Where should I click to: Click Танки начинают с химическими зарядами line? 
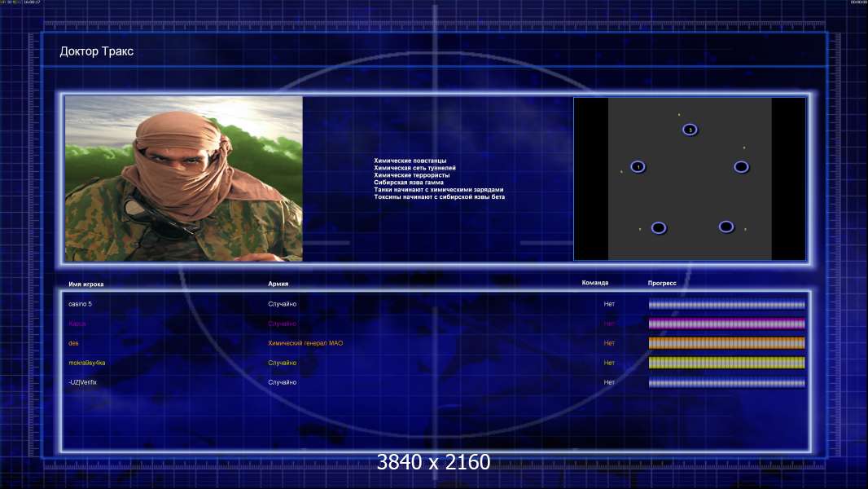coord(438,189)
